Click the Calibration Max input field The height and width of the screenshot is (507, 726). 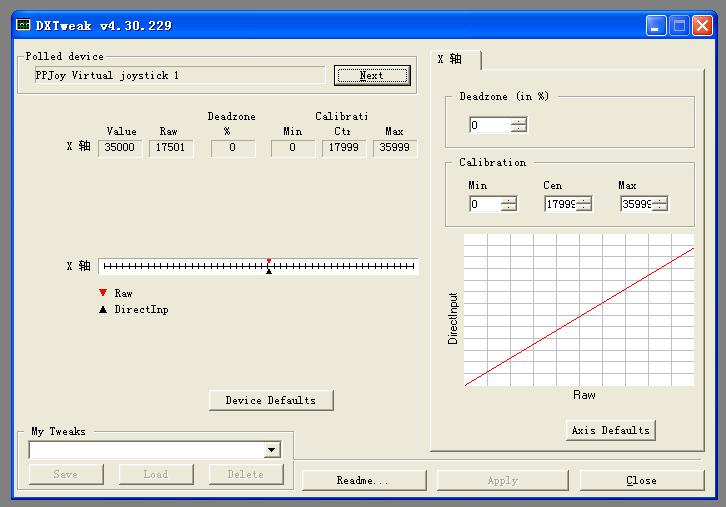coord(635,204)
